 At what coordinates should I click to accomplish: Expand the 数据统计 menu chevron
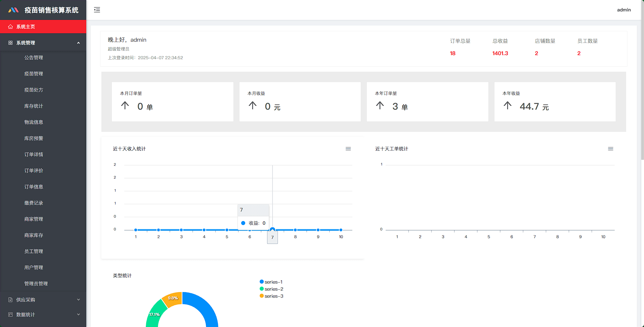(x=78, y=315)
